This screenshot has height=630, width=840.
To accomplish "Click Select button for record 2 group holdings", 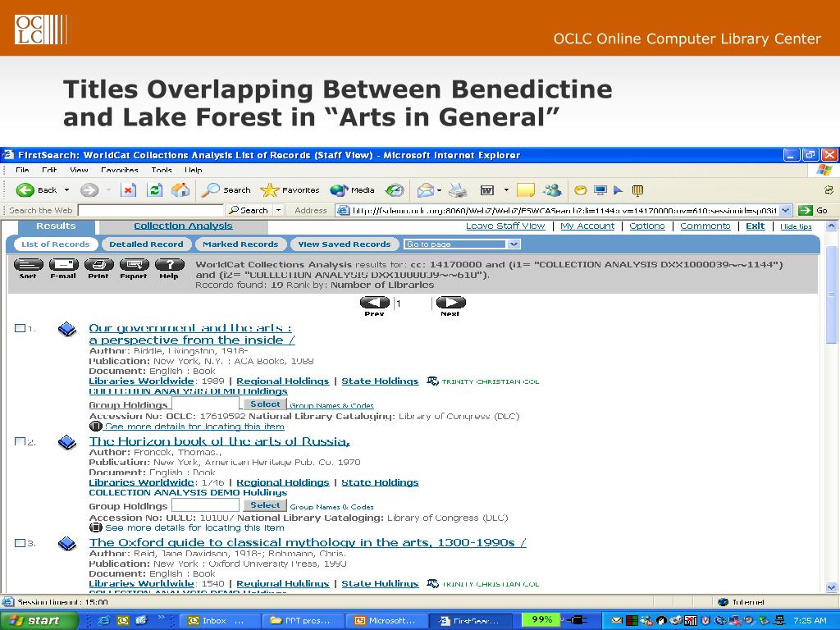I will (x=265, y=505).
